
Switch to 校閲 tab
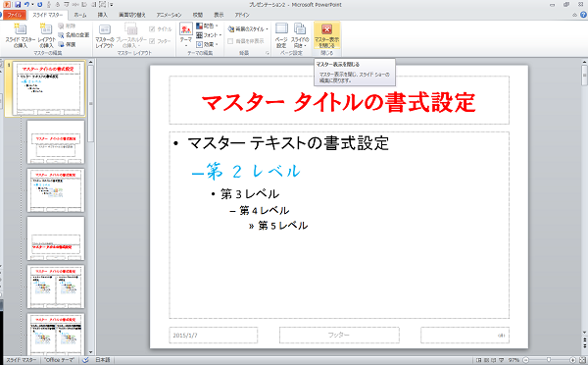pyautogui.click(x=198, y=15)
